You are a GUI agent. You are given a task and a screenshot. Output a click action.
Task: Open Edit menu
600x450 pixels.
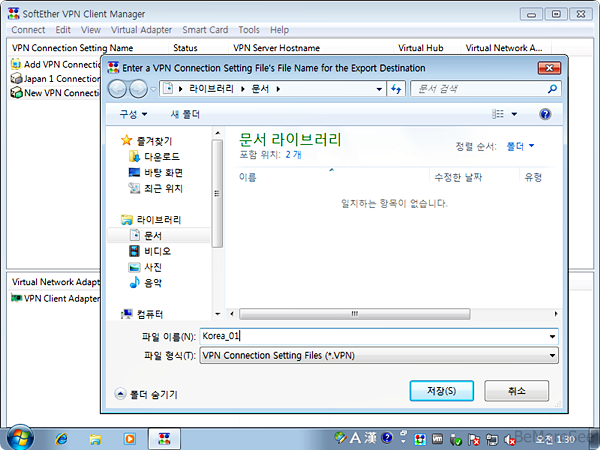pos(63,30)
